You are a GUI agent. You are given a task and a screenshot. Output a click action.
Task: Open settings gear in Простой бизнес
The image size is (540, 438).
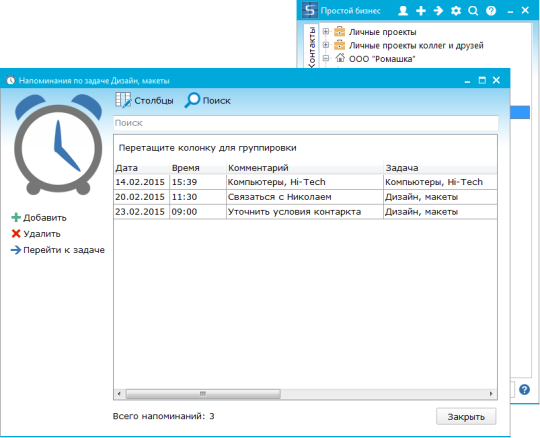pos(456,11)
